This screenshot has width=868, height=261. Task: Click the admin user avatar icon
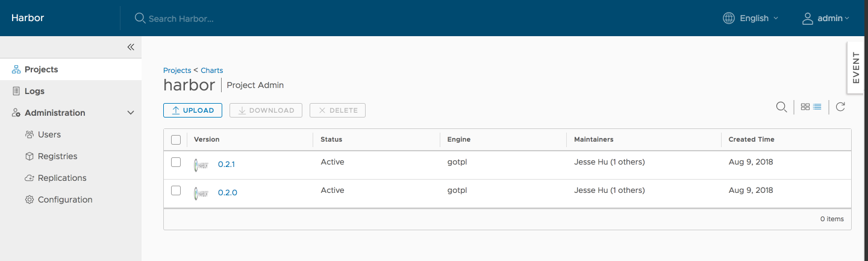[x=807, y=18]
